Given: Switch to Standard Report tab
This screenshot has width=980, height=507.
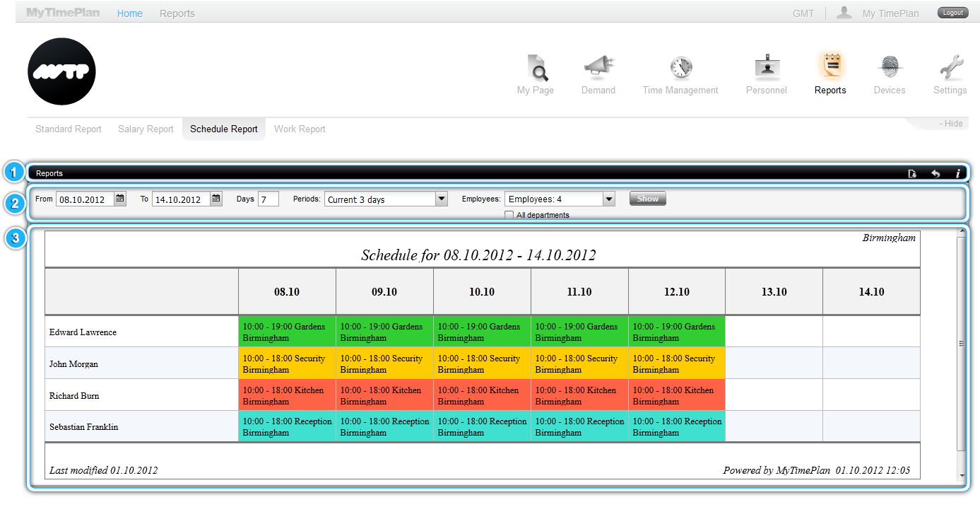Looking at the screenshot, I should pyautogui.click(x=69, y=129).
